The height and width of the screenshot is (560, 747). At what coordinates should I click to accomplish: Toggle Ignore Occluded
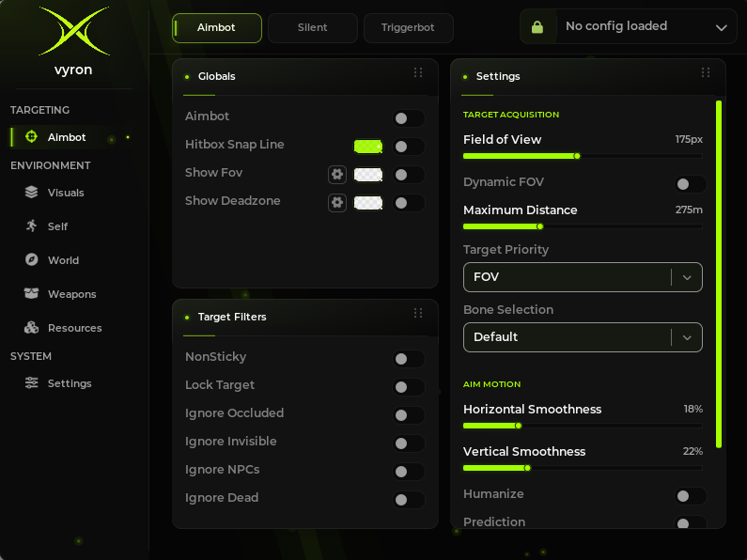(409, 415)
